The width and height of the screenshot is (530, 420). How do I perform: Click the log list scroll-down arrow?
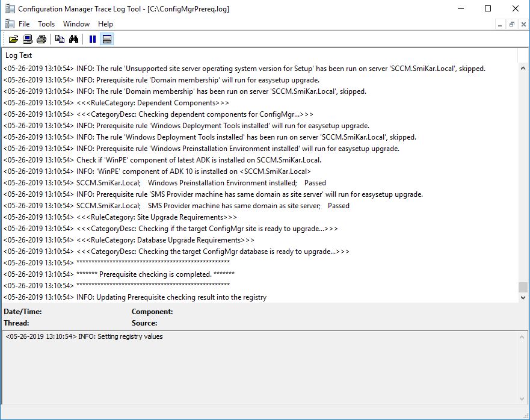coord(523,298)
